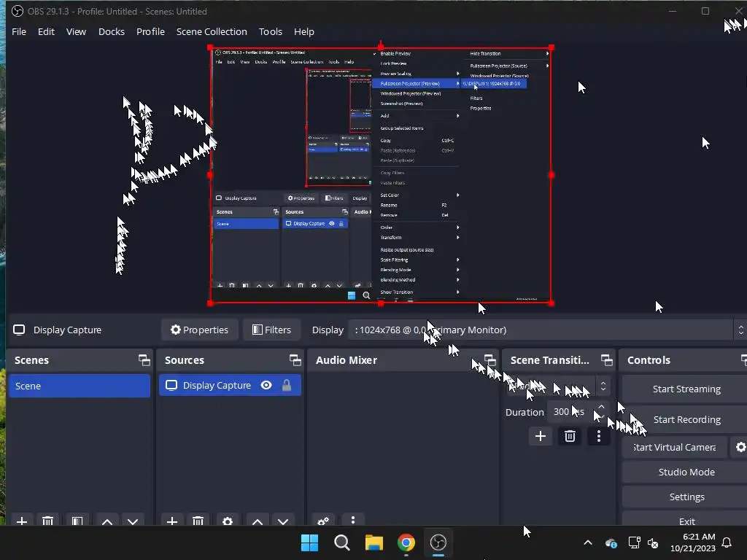This screenshot has width=747, height=560.
Task: Open the taskbar clock and date
Action: pyautogui.click(x=693, y=542)
